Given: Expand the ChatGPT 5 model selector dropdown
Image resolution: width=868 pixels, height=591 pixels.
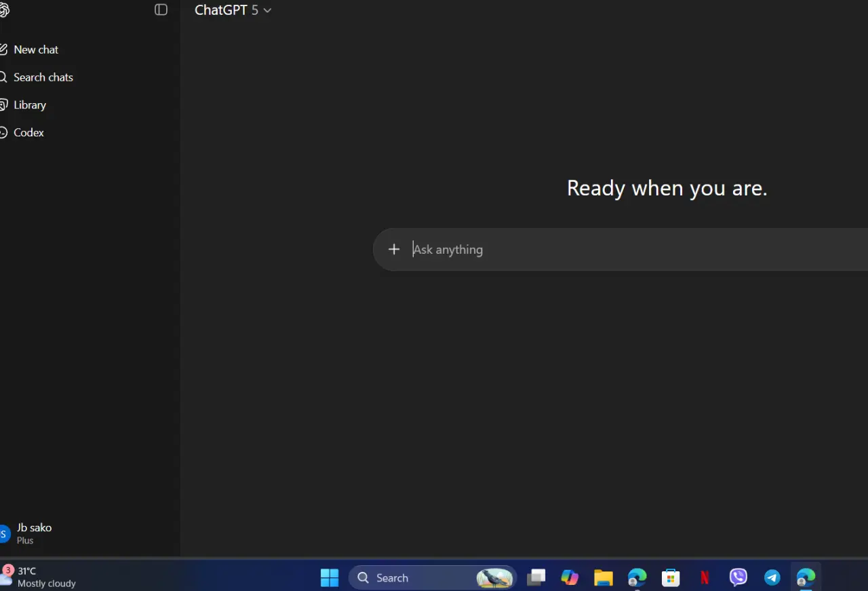Looking at the screenshot, I should (233, 10).
